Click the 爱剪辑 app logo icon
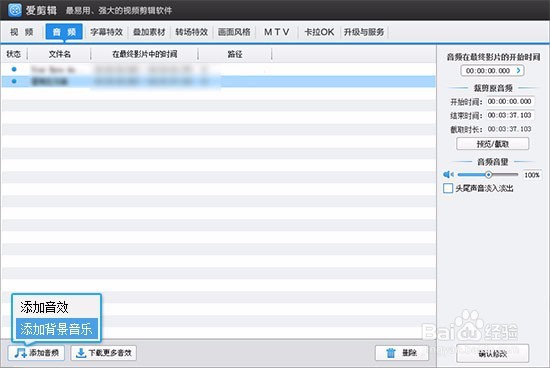This screenshot has height=368, width=550. (x=14, y=10)
